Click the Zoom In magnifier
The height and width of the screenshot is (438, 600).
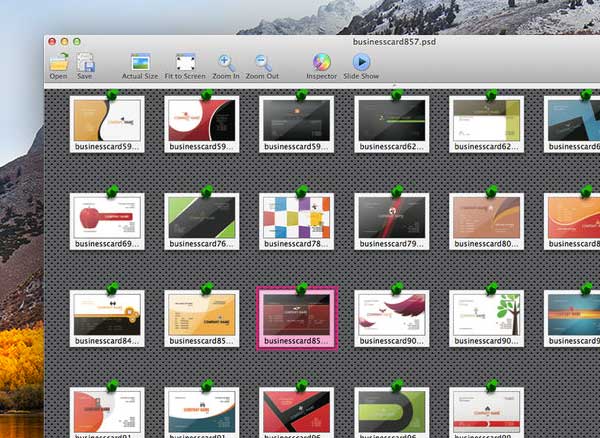pyautogui.click(x=226, y=66)
